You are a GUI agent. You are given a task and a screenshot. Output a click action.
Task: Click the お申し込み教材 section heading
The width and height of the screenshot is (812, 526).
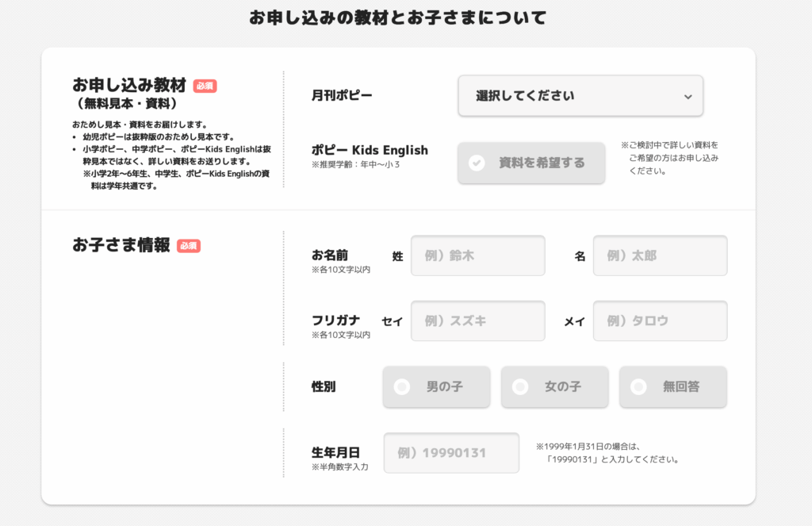pos(129,85)
